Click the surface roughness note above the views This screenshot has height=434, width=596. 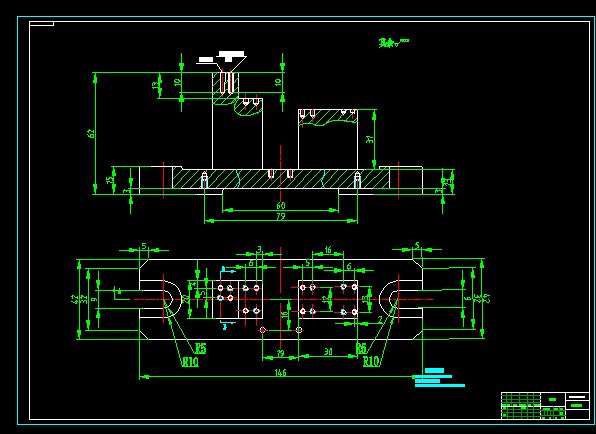tap(394, 43)
